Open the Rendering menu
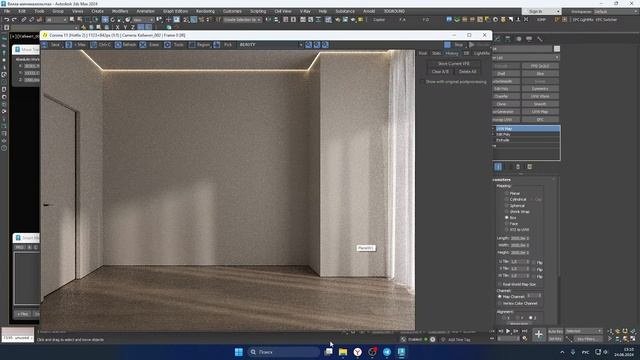The height and width of the screenshot is (360, 640). coord(205,11)
